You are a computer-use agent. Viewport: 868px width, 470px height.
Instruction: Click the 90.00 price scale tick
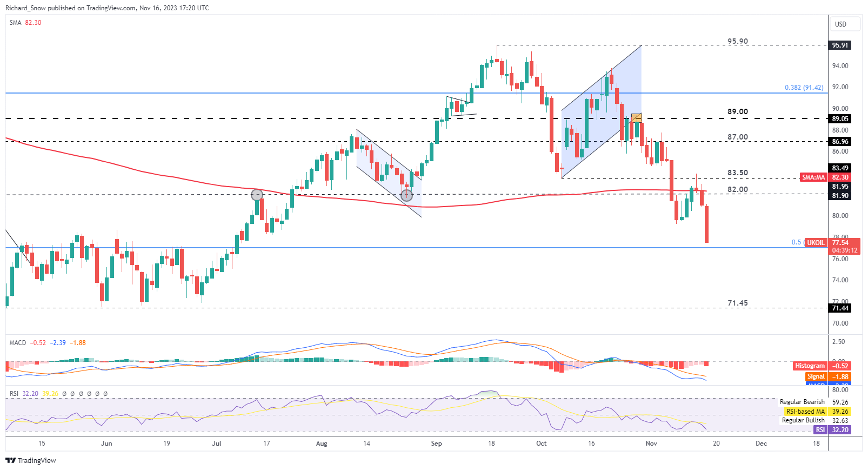coord(840,109)
